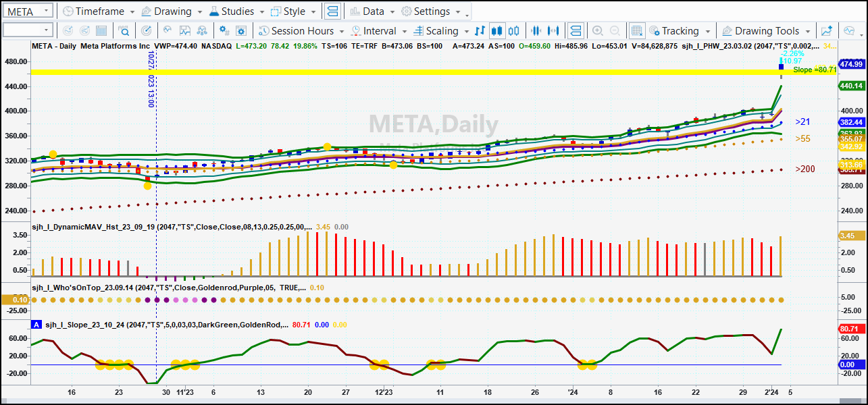Zoom in with magnifier plus icon

click(598, 31)
